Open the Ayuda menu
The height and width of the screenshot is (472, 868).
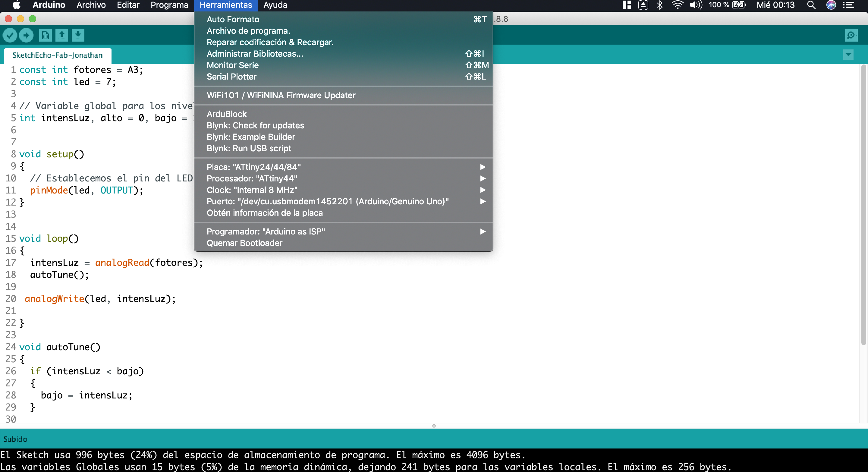pyautogui.click(x=275, y=5)
